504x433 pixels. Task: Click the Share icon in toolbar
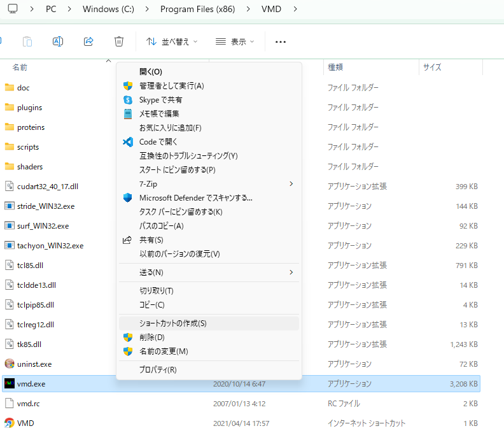pos(88,41)
